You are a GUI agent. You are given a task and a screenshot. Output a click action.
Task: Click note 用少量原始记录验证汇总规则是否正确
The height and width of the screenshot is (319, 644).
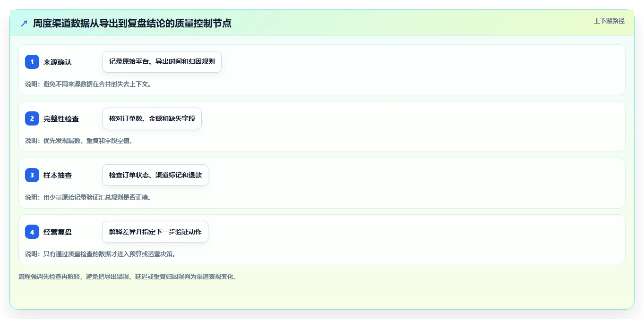[x=88, y=197]
